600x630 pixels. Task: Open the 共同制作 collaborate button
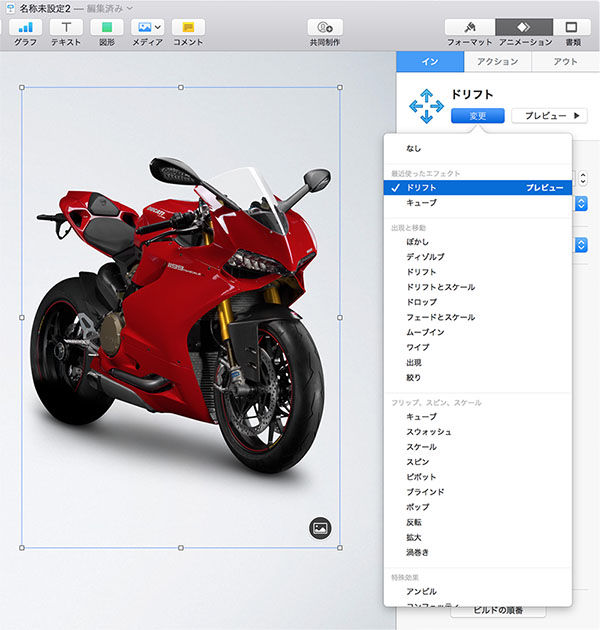point(325,27)
